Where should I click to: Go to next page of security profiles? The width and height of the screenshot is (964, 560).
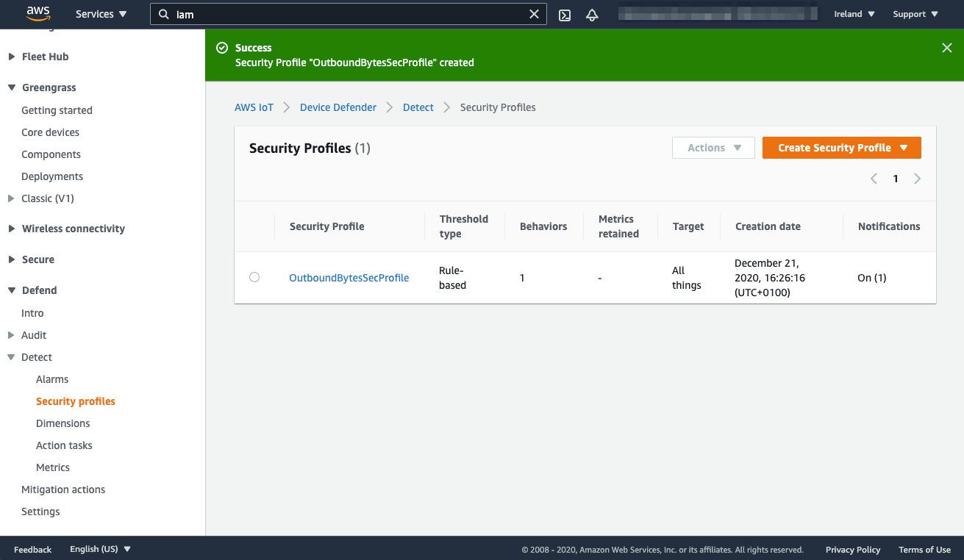[x=917, y=179]
